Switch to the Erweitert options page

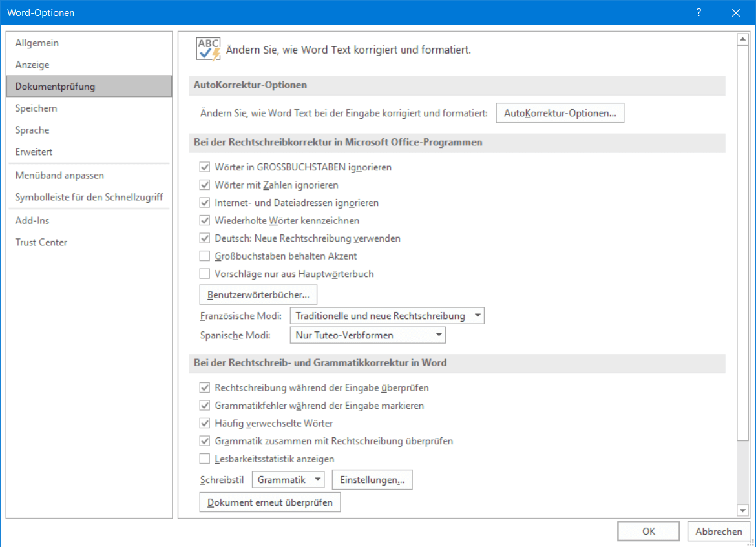(34, 152)
